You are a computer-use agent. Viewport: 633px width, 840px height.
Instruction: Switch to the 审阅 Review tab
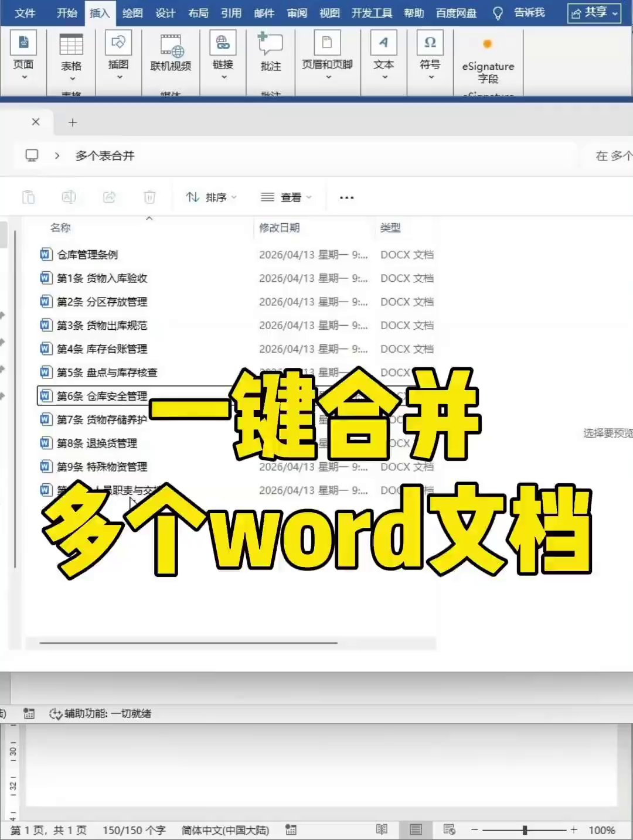[297, 13]
